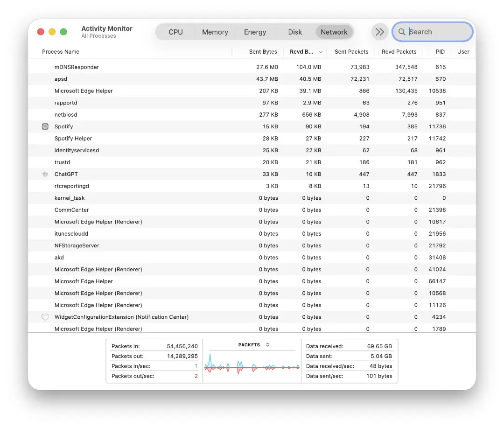Select the apsd process row
Viewport: 504px width, 427px height.
click(x=252, y=79)
